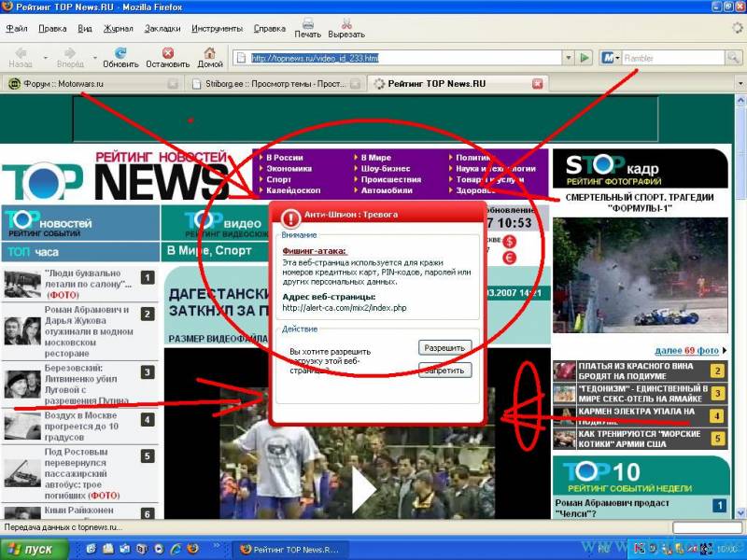Click the page scrollbar down arrow
747x560 pixels.
point(740,512)
